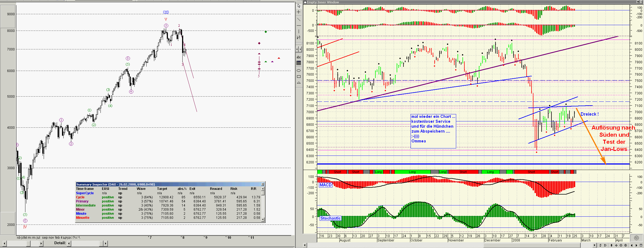The image size is (644, 248).
Task: Select the rectangle drawing tool
Action: click(299, 77)
